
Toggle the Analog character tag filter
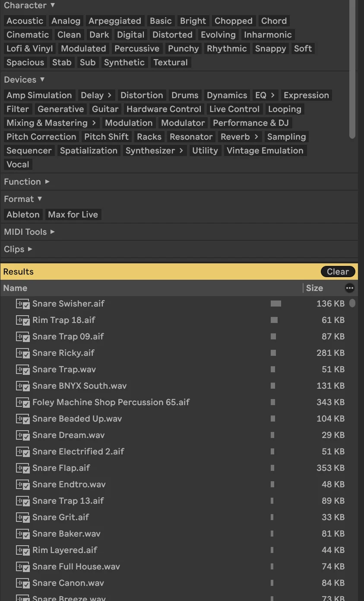click(x=66, y=21)
